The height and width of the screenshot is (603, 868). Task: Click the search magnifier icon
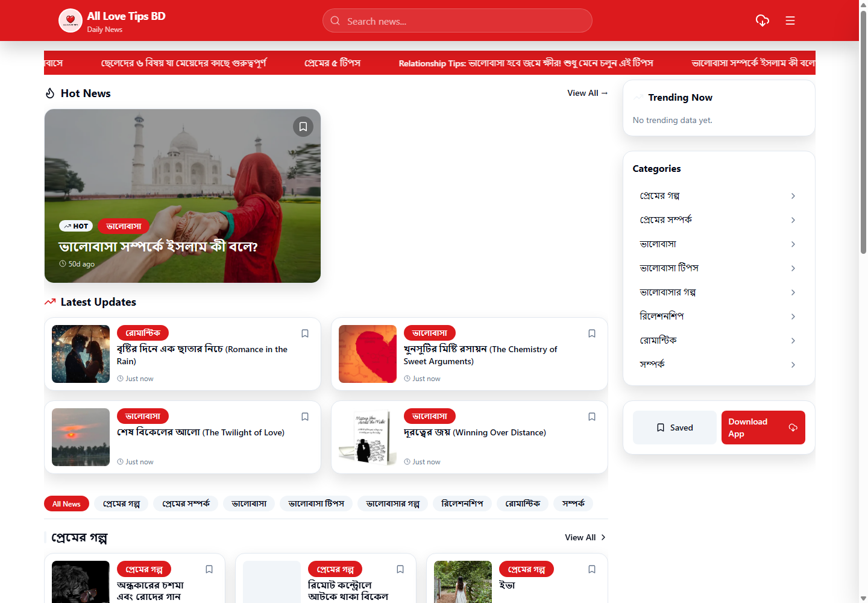[335, 21]
